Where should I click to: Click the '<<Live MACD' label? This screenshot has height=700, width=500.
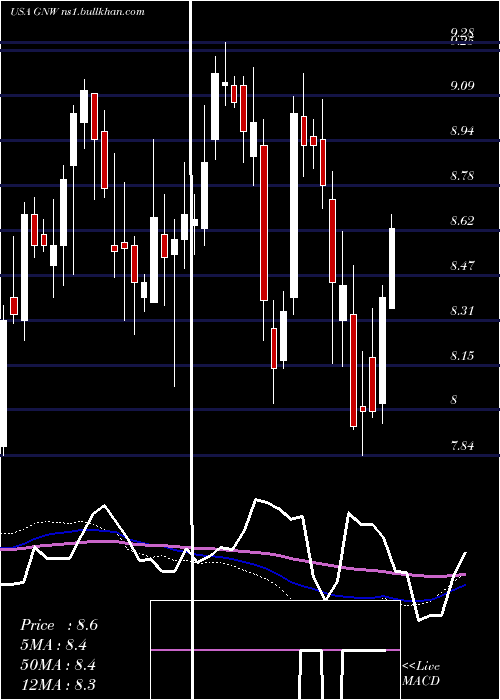pyautogui.click(x=421, y=673)
